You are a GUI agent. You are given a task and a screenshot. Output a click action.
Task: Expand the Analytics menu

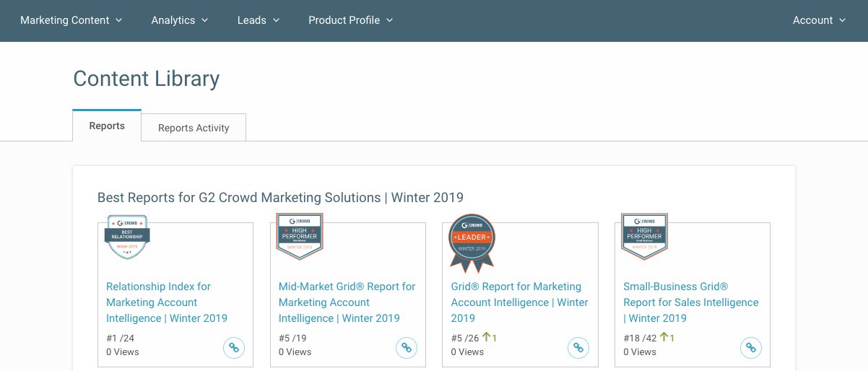[180, 20]
